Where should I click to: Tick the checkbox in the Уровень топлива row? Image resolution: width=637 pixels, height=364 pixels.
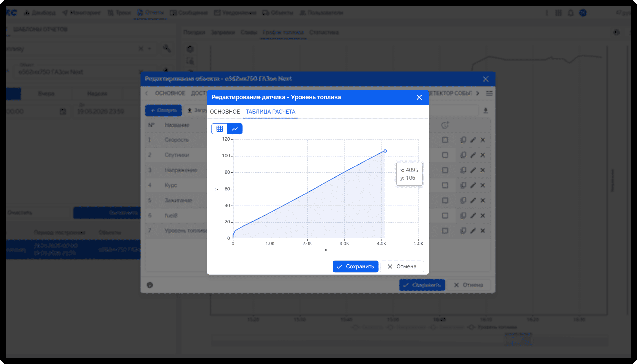coord(445,231)
